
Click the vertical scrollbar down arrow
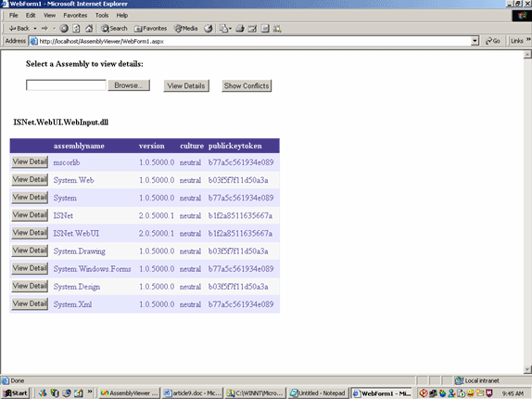527,369
